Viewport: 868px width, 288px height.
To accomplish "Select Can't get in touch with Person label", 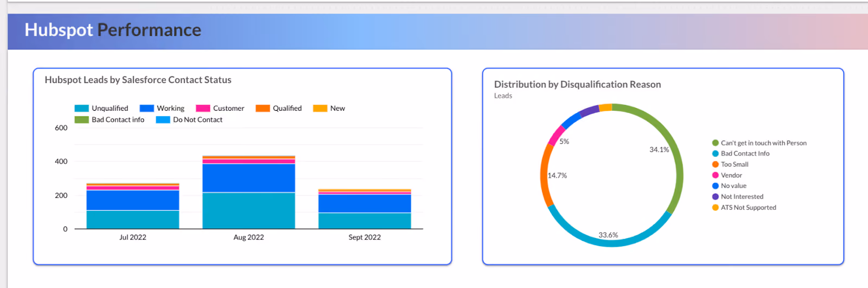I will (764, 143).
